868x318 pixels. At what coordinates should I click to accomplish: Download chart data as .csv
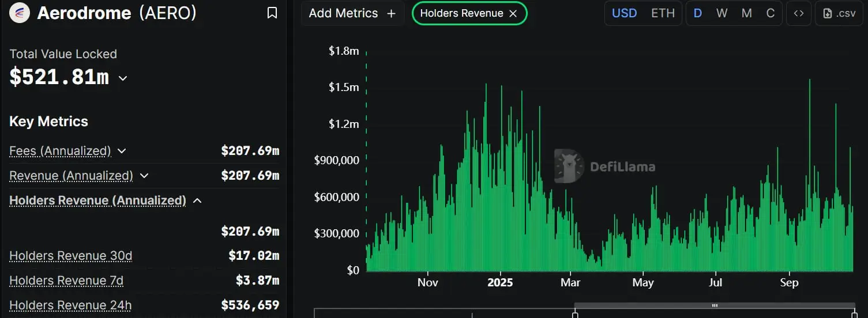(x=839, y=13)
